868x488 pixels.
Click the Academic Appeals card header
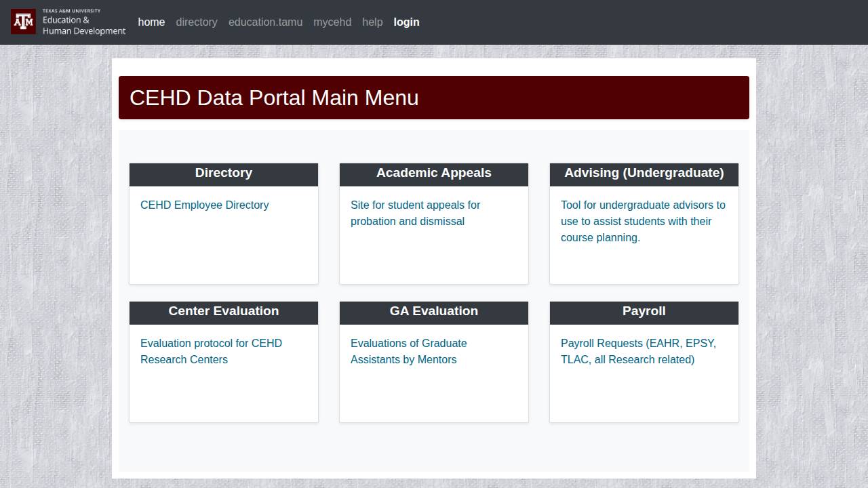[434, 174]
